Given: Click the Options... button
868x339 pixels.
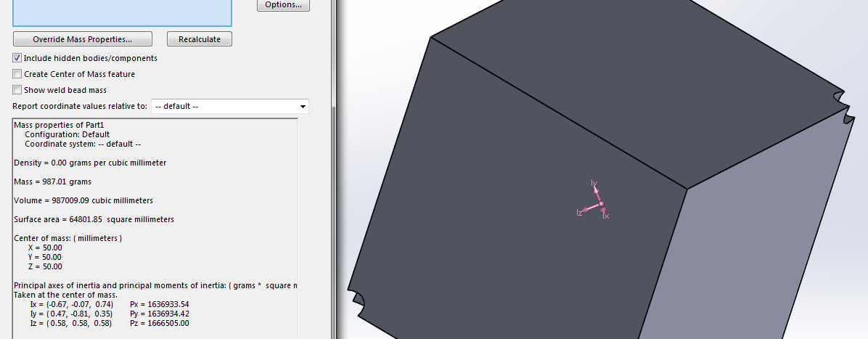Looking at the screenshot, I should [283, 5].
